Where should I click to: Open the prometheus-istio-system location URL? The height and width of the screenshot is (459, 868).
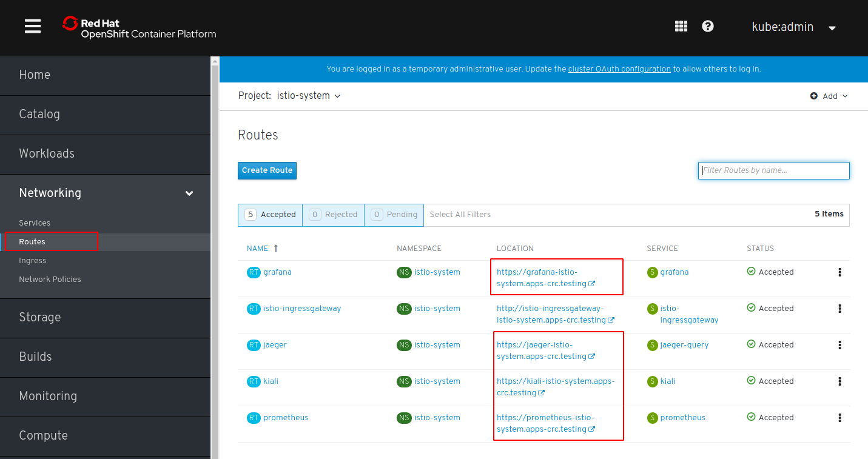point(545,423)
